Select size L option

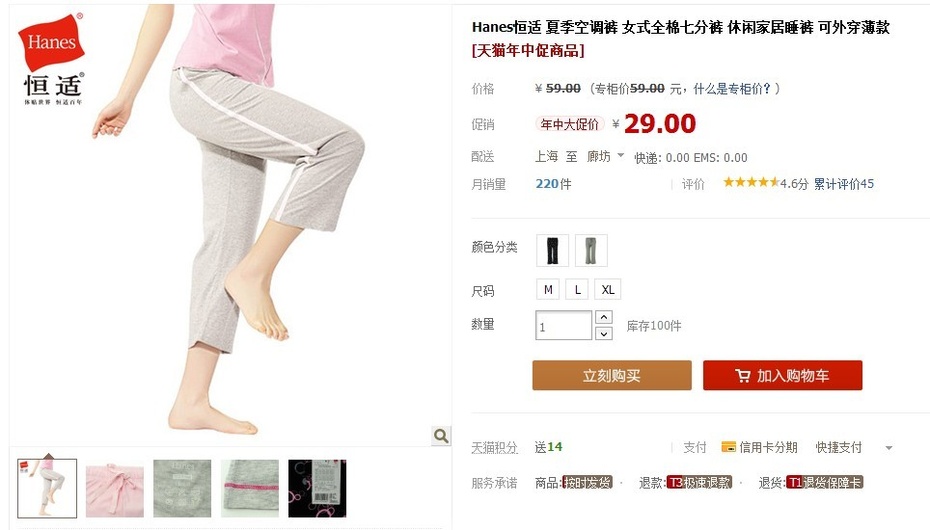[x=577, y=289]
